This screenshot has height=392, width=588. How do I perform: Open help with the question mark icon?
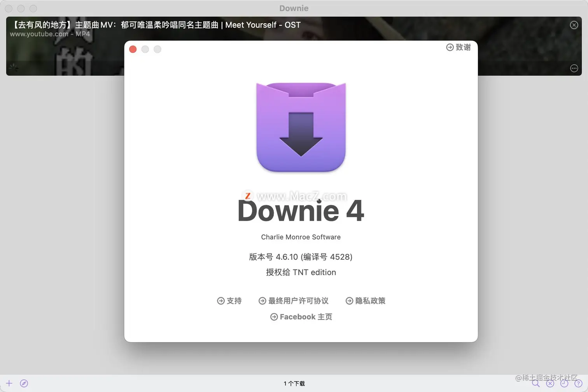pyautogui.click(x=578, y=383)
